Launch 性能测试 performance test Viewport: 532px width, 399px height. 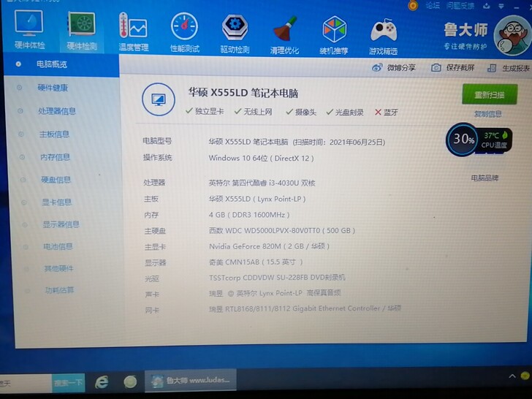[185, 33]
